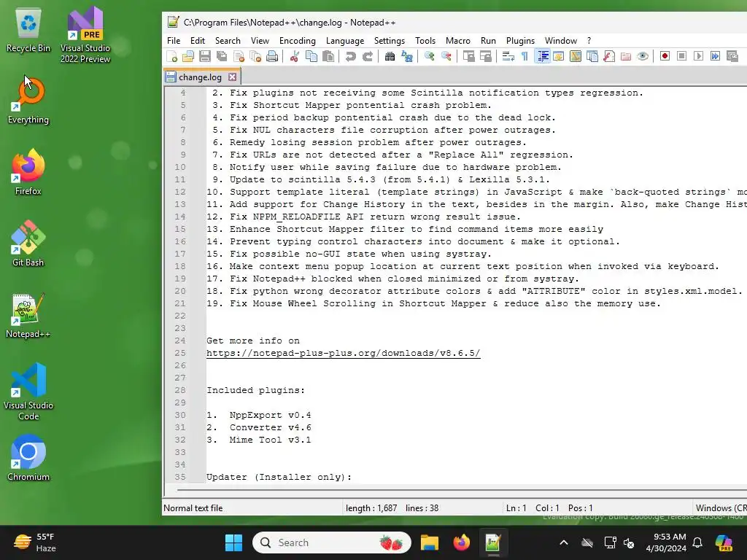Open the Macro menu
The width and height of the screenshot is (747, 560).
pyautogui.click(x=458, y=41)
